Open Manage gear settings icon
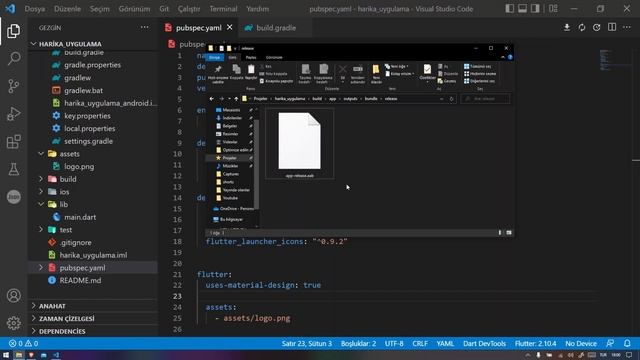 point(13,323)
